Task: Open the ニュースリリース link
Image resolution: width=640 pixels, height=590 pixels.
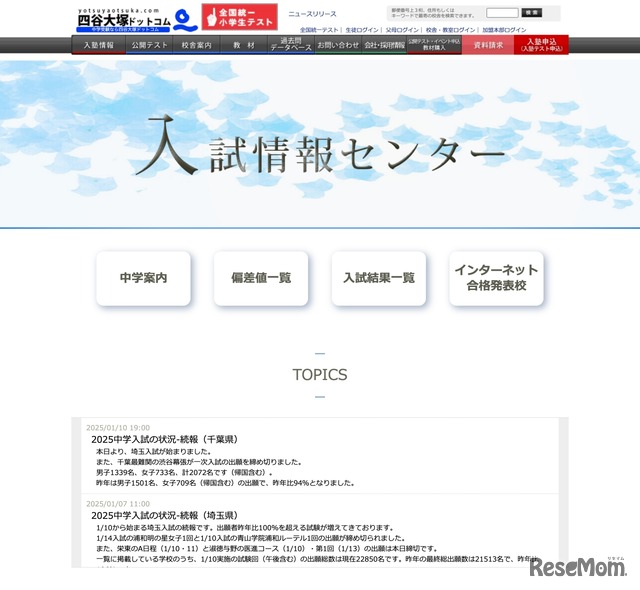Action: coord(312,15)
